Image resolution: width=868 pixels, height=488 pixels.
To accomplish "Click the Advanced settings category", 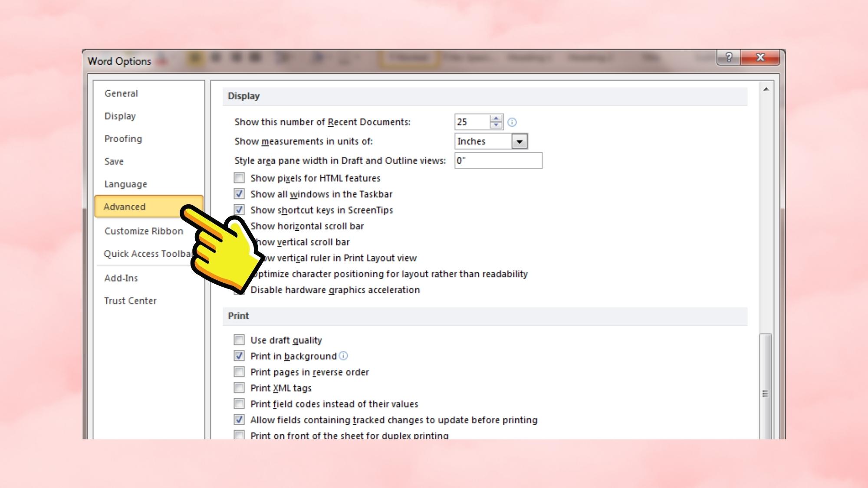I will [125, 206].
